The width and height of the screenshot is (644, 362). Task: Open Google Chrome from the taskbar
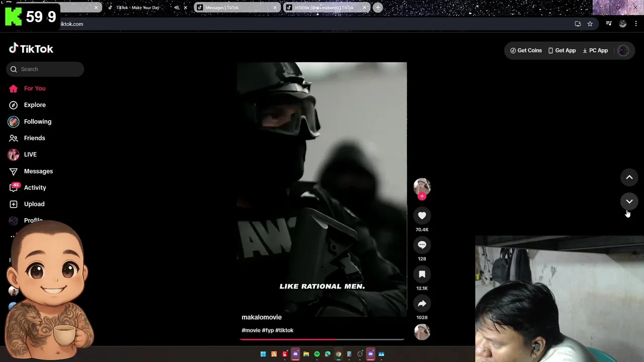(338, 354)
